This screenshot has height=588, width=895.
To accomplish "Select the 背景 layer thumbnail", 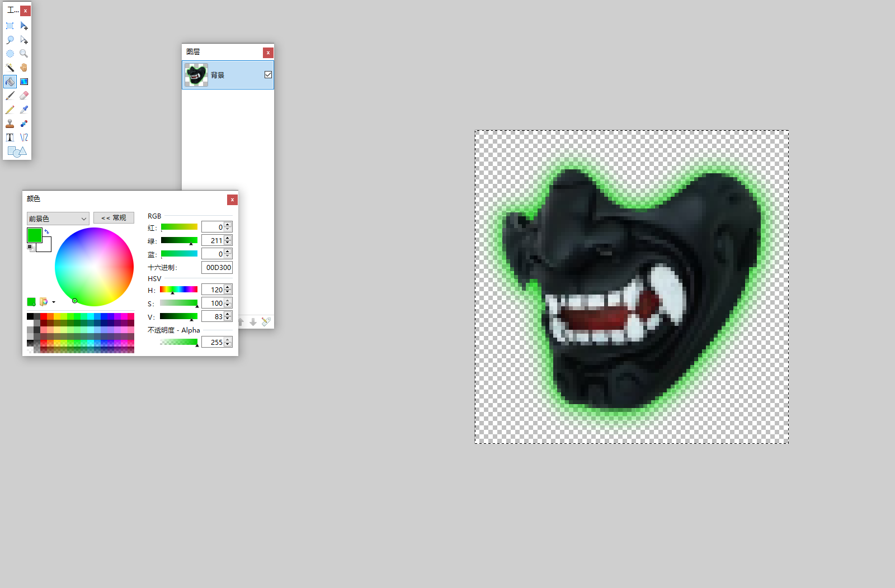I will click(x=196, y=75).
